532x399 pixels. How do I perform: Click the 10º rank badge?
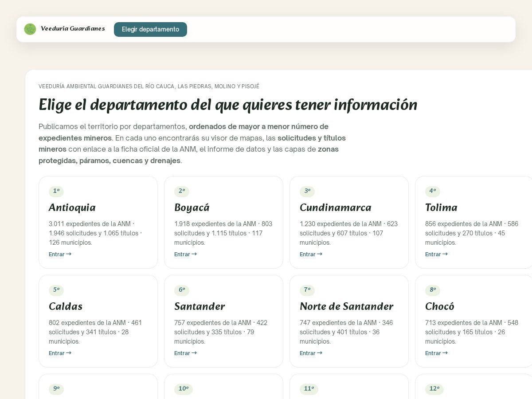(184, 389)
